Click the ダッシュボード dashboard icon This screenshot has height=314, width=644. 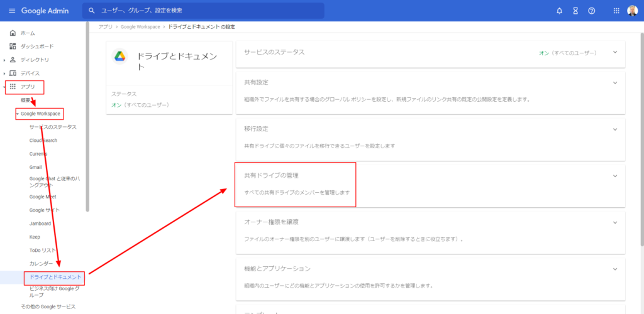click(13, 46)
